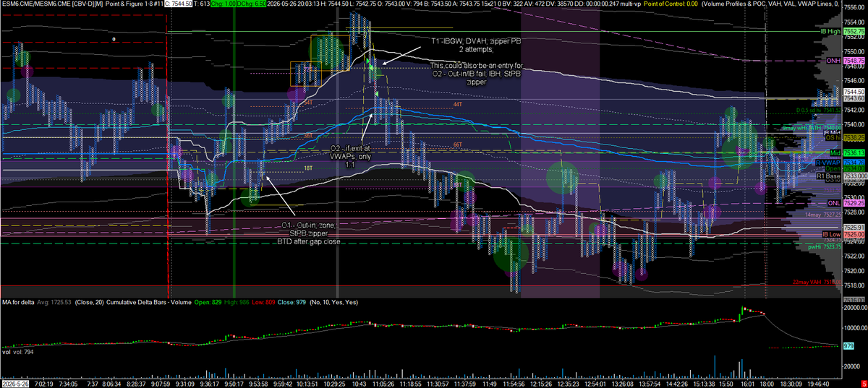The image size is (868, 388).
Task: Select the green 7536.13 price tag
Action: point(854,152)
